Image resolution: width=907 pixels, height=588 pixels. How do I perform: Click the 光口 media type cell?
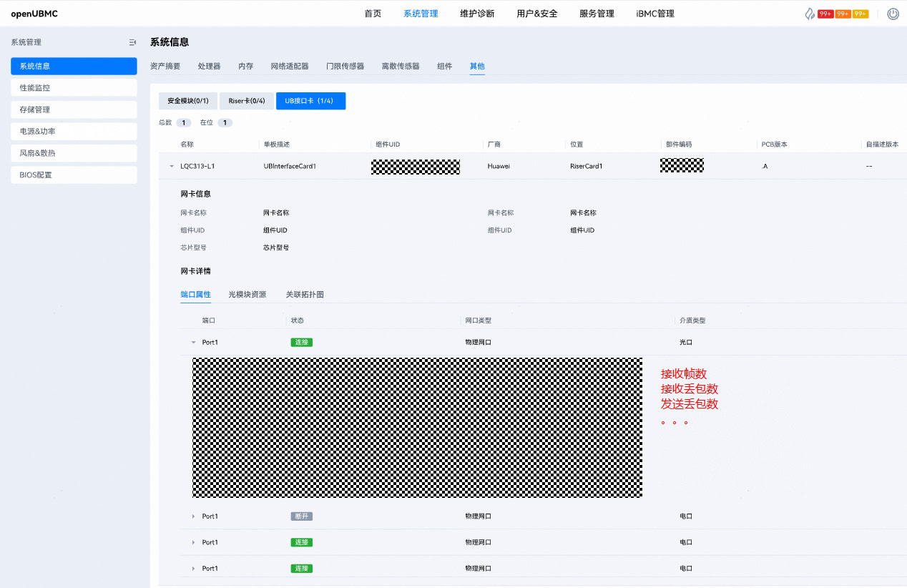(686, 343)
